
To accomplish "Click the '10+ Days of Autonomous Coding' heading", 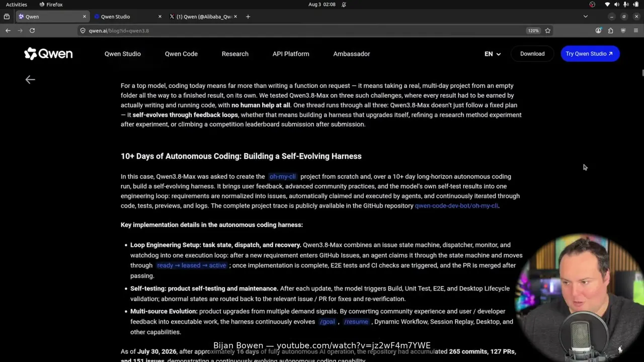I will [241, 156].
